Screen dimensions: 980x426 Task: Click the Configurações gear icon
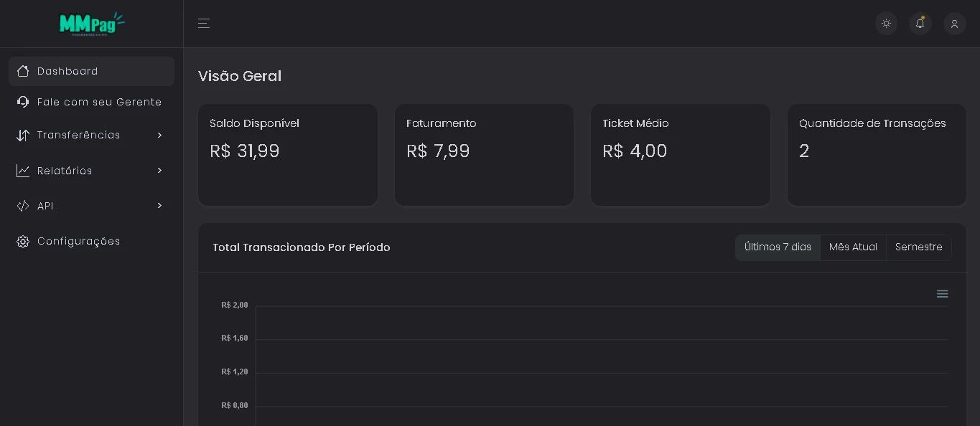pyautogui.click(x=23, y=242)
